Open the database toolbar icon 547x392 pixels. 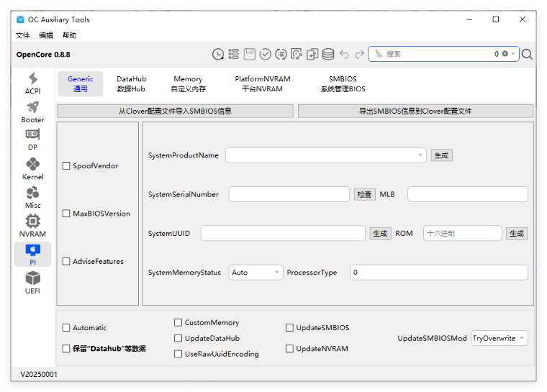coord(328,55)
